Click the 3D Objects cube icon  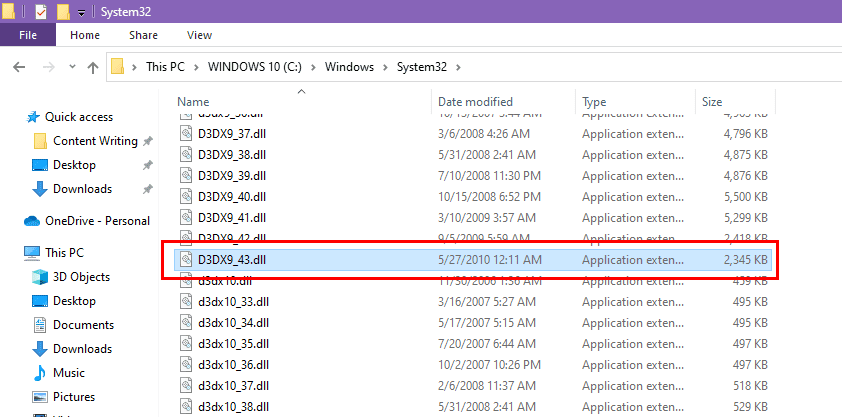coord(40,277)
